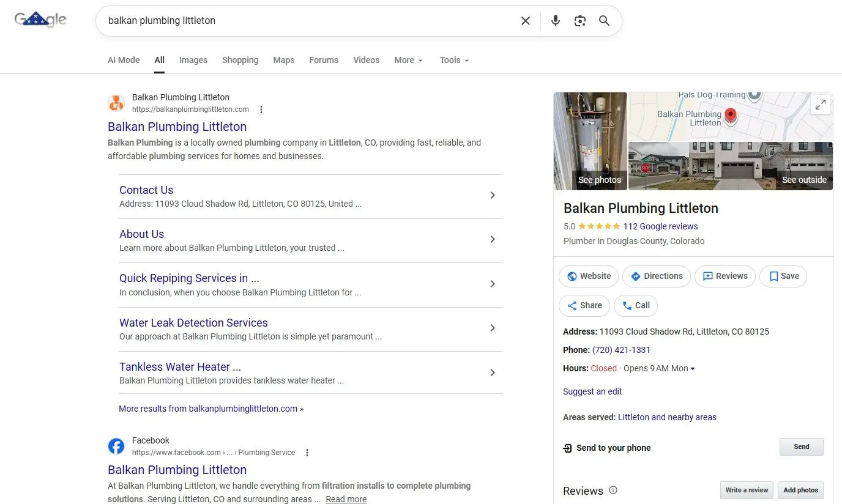Screen dimensions: 842x504
Task: Click Suggest an edit link
Action: coord(592,391)
